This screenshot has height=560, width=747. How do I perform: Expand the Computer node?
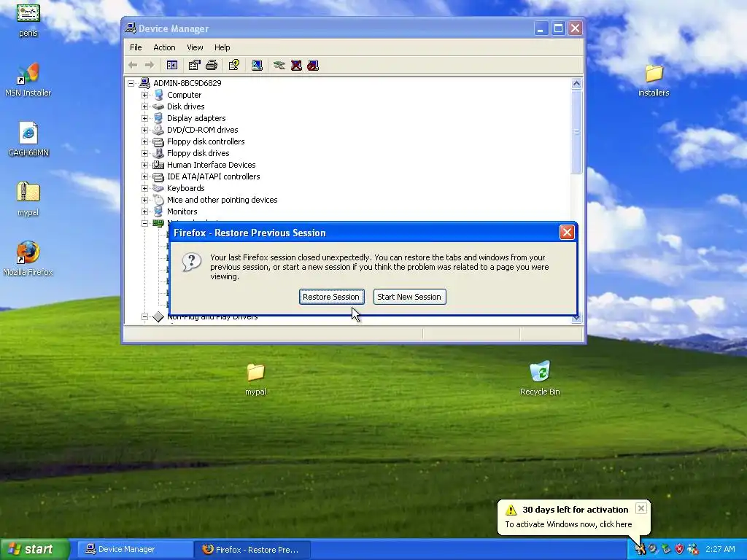[x=145, y=95]
